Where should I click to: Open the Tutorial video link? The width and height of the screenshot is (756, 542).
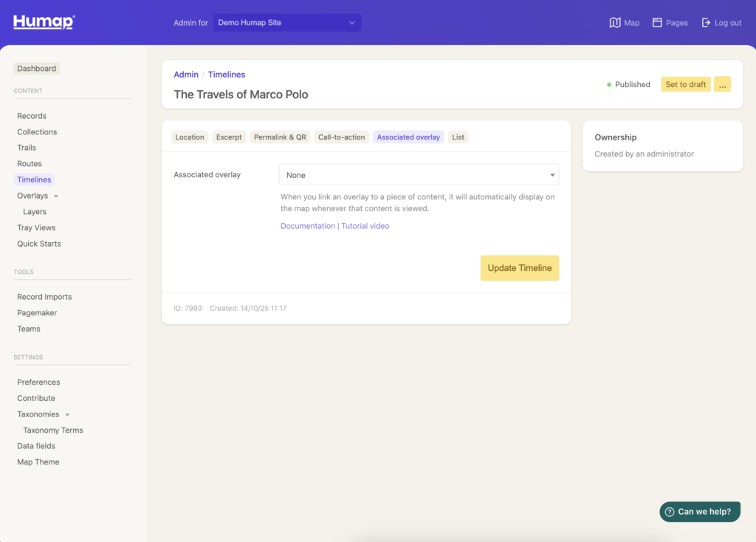[365, 226]
